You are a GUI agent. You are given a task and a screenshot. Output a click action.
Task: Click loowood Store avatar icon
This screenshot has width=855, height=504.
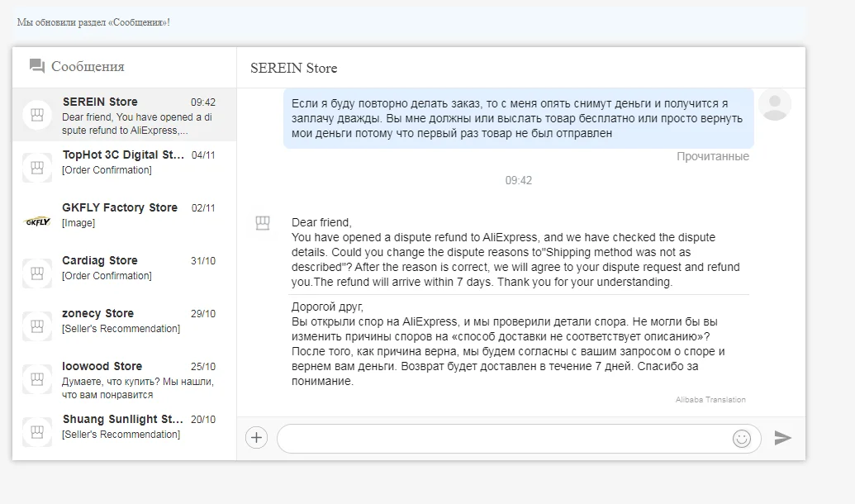click(37, 379)
